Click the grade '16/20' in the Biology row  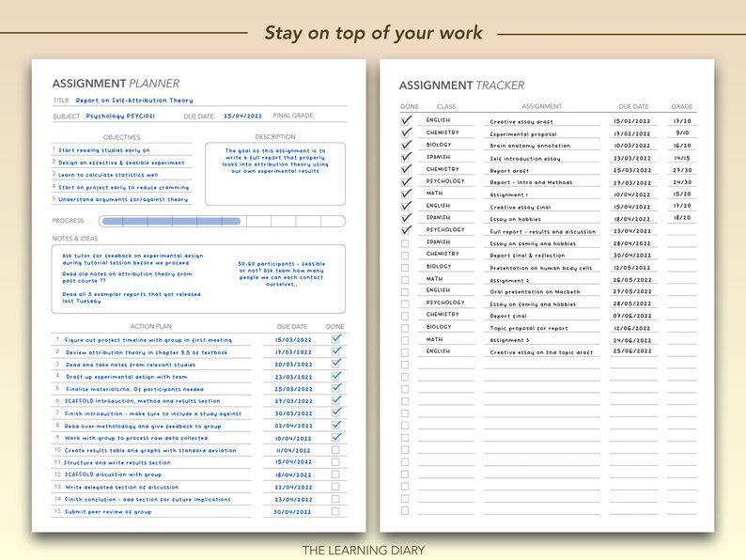[x=682, y=145]
